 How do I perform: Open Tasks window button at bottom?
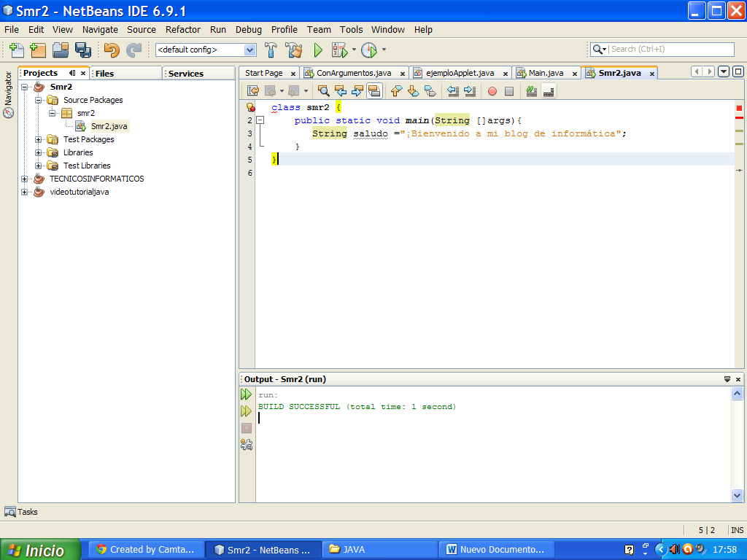(21, 512)
